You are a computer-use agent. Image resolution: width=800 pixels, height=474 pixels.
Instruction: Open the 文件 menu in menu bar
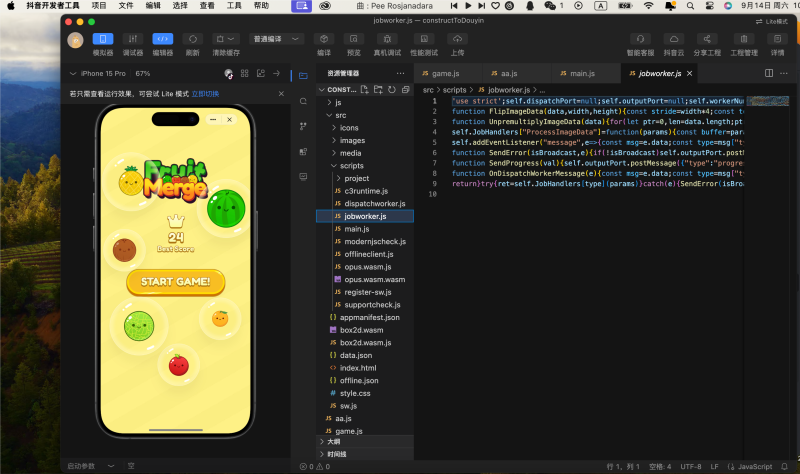pos(126,6)
